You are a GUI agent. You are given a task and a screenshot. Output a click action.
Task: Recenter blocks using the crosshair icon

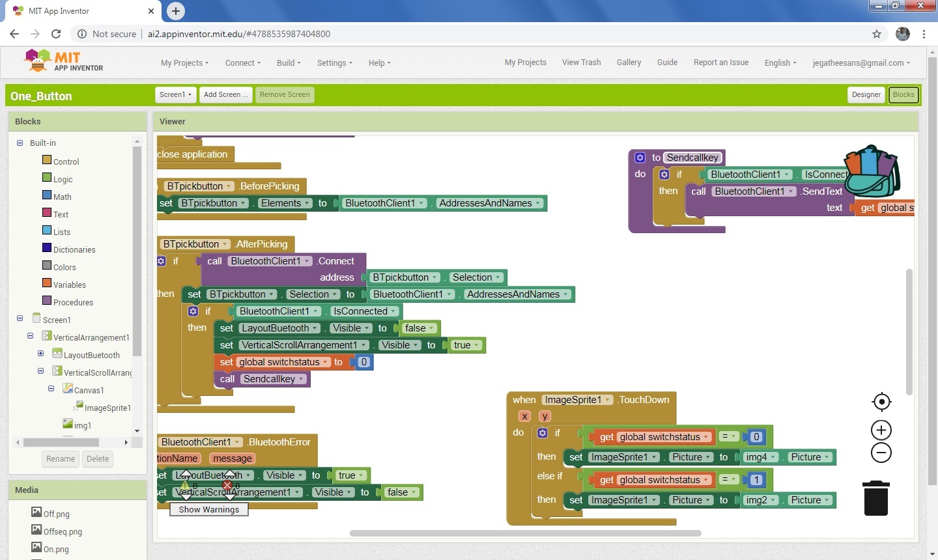pyautogui.click(x=881, y=402)
